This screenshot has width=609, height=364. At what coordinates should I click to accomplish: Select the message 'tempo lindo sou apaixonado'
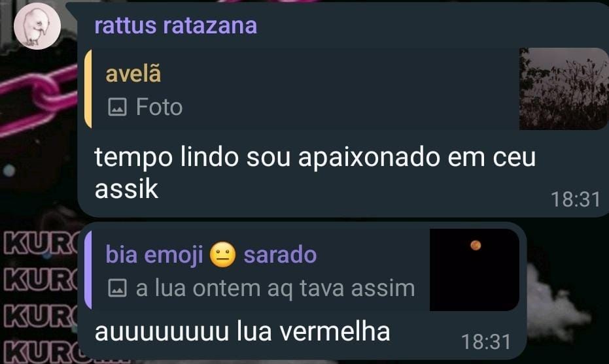pos(315,173)
